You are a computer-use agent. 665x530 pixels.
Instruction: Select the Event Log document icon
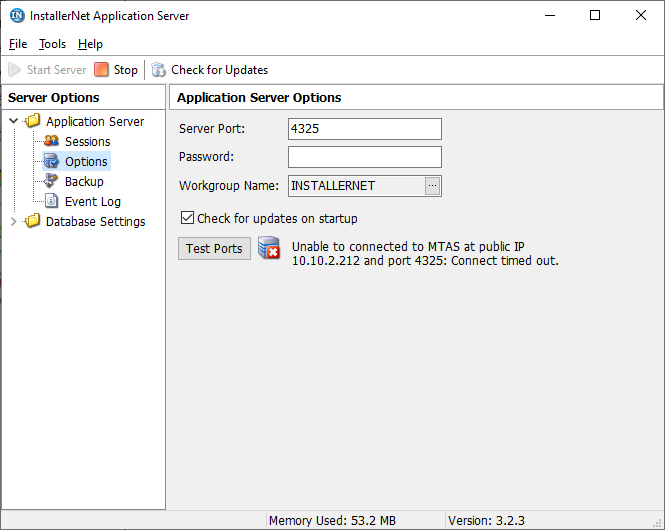[51, 201]
